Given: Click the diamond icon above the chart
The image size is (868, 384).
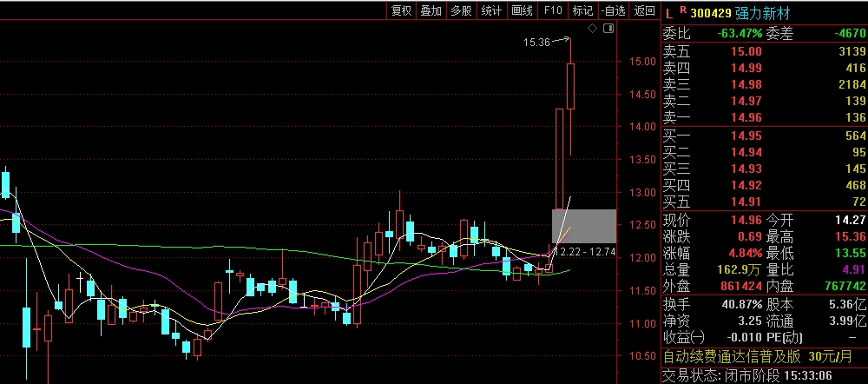Looking at the screenshot, I should 592,29.
